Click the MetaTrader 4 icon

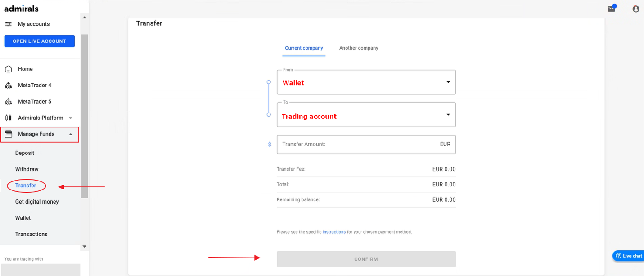coord(8,85)
